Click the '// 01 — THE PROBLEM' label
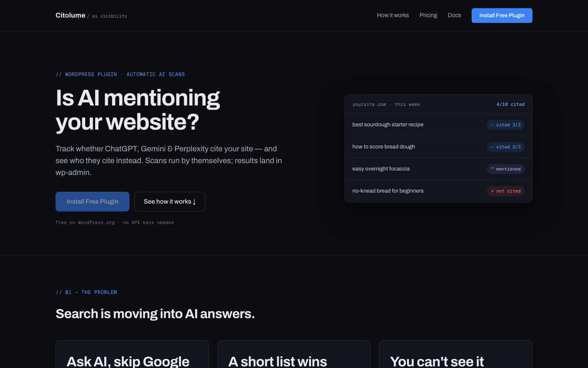The image size is (588, 368). pyautogui.click(x=86, y=292)
